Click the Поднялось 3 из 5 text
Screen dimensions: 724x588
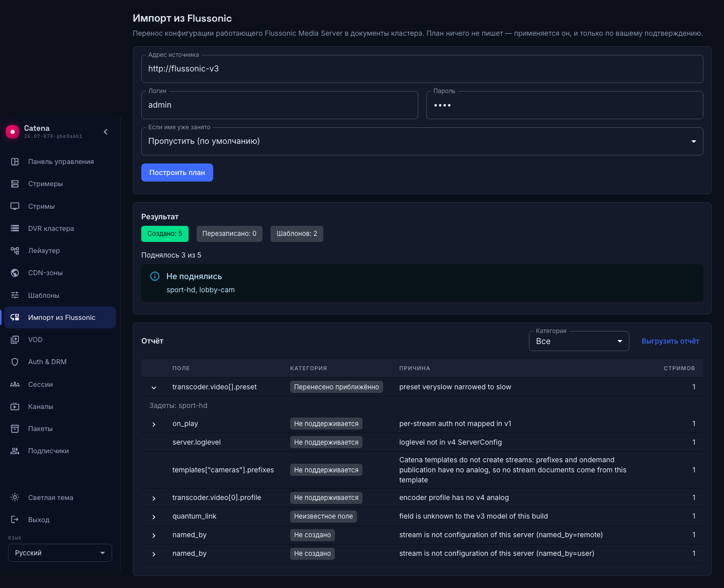pos(171,255)
